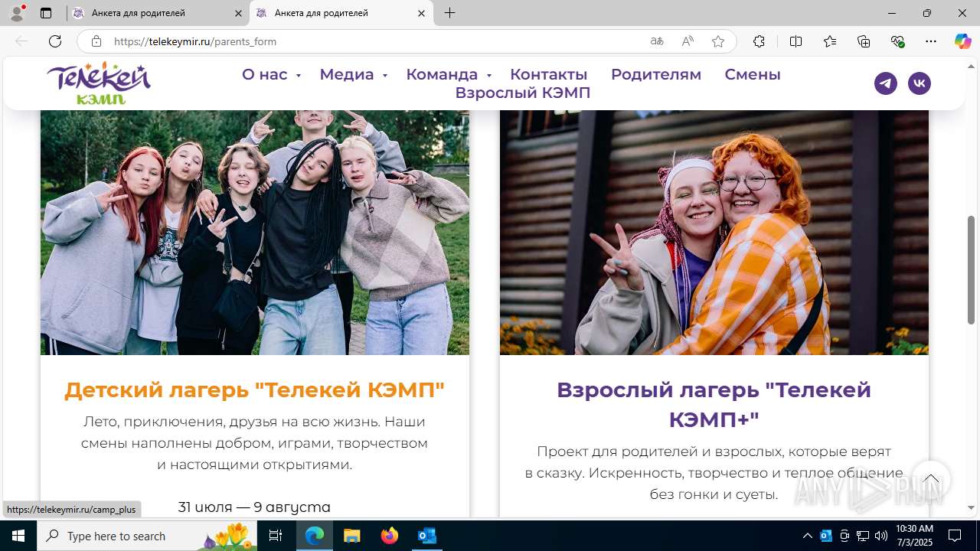Open Collections icon

(864, 41)
